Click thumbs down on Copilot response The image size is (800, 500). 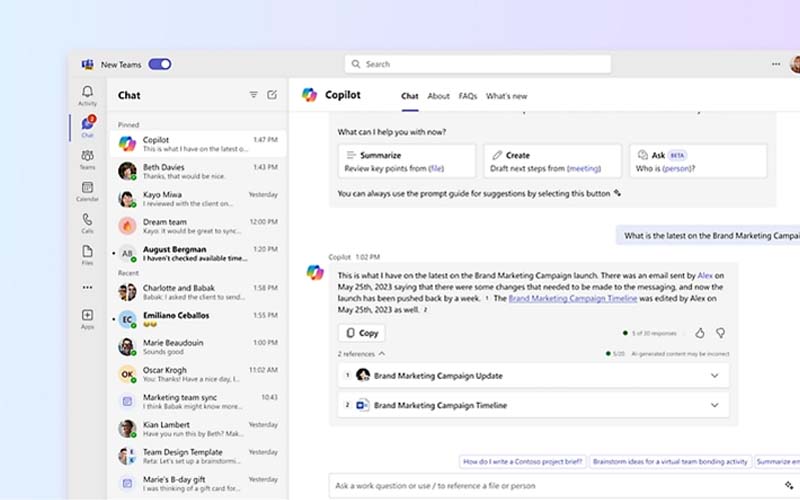click(720, 333)
